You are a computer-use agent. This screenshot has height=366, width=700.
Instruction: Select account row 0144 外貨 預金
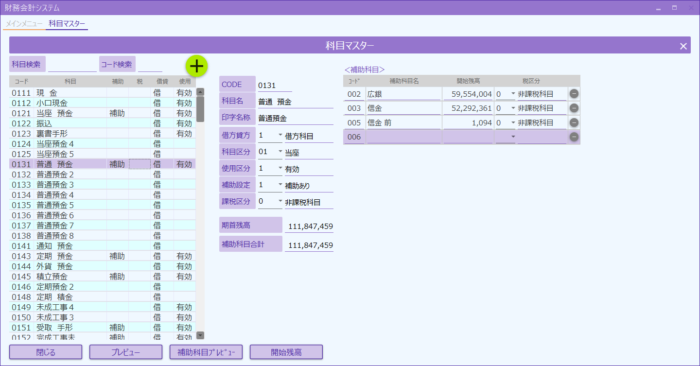point(102,266)
